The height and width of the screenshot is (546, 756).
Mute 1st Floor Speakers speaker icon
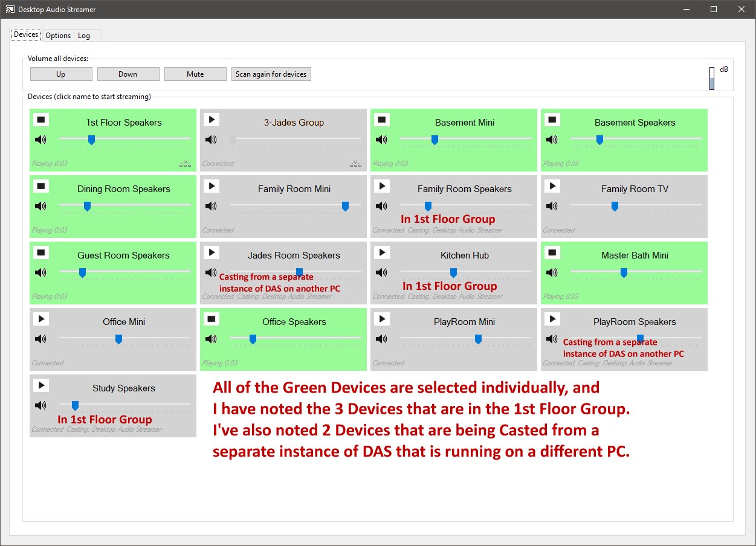(40, 140)
